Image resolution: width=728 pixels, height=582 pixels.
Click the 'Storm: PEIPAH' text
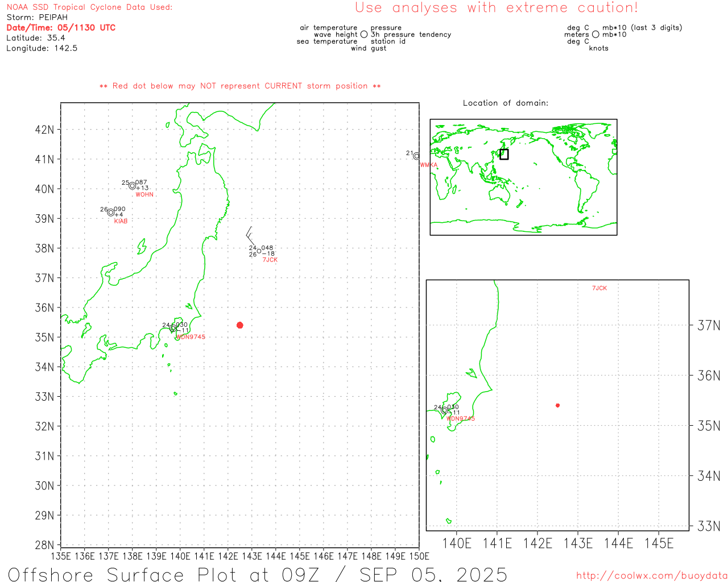coord(37,17)
